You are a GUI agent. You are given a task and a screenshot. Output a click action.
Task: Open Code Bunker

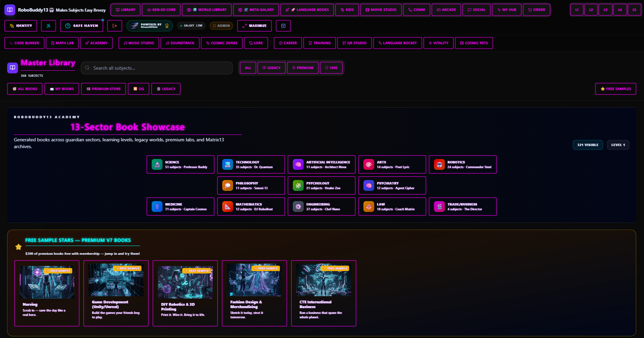click(x=24, y=43)
